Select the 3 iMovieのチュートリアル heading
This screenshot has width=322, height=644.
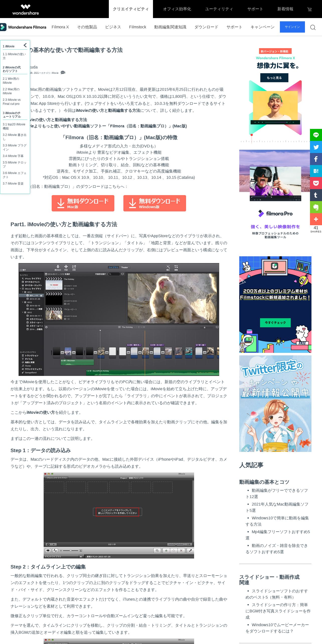tap(12, 115)
